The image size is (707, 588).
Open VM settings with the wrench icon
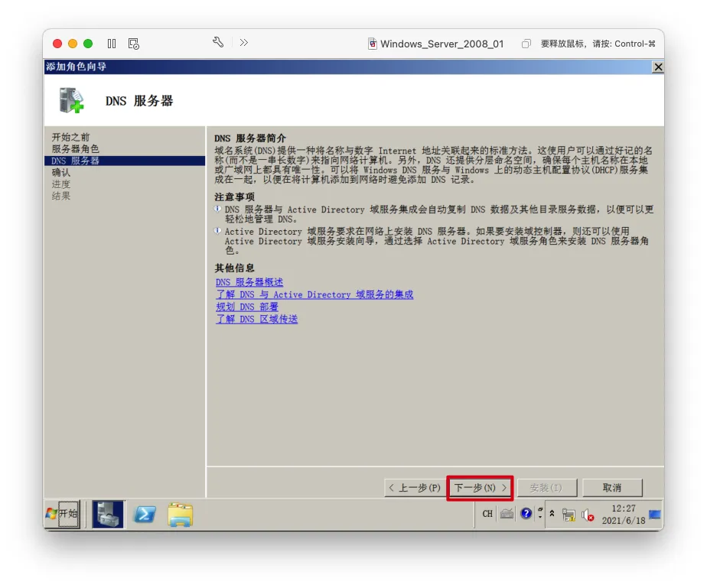tap(218, 42)
